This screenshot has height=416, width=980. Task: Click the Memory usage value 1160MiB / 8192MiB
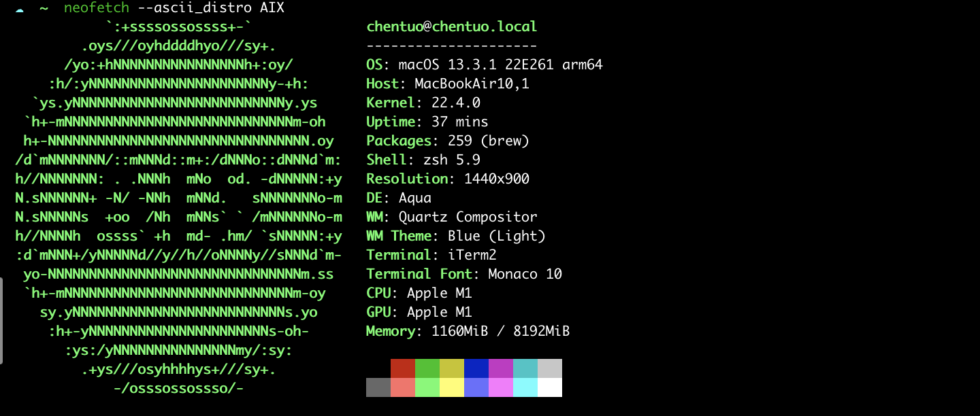pyautogui.click(x=500, y=331)
